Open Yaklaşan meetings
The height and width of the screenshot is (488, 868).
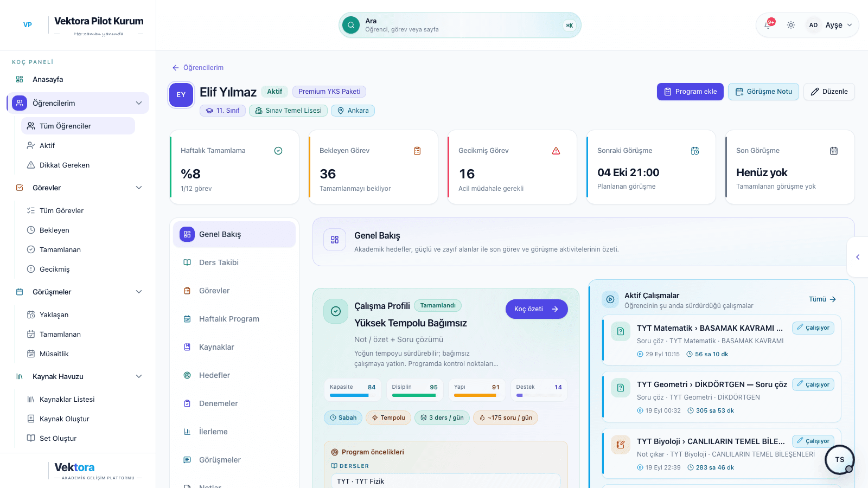coord(78,314)
